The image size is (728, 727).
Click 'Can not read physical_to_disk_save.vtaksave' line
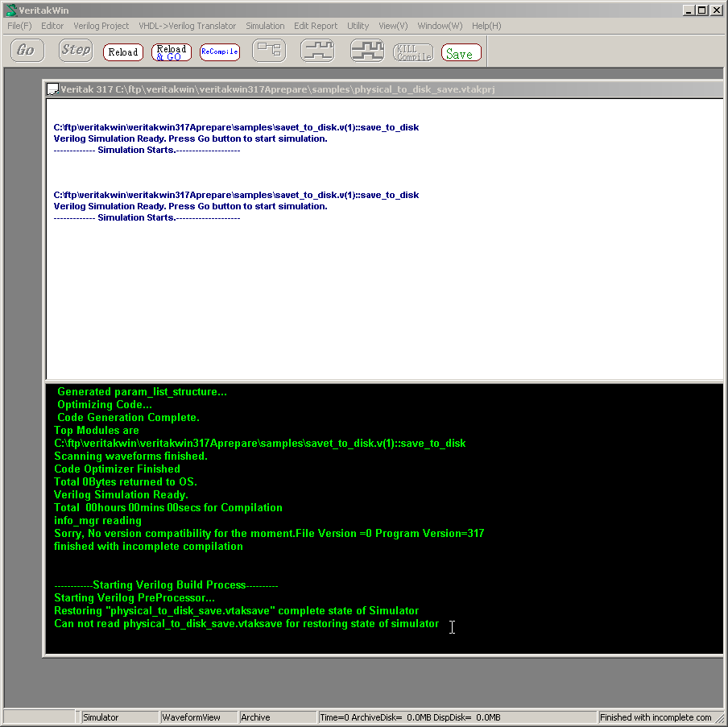tap(246, 623)
